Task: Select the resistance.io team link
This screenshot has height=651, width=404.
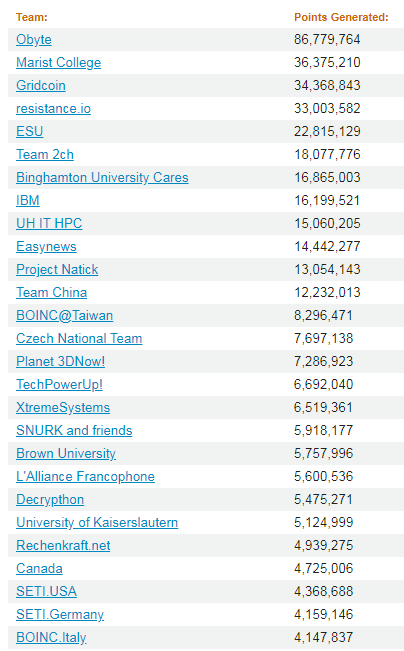Action: [x=53, y=108]
